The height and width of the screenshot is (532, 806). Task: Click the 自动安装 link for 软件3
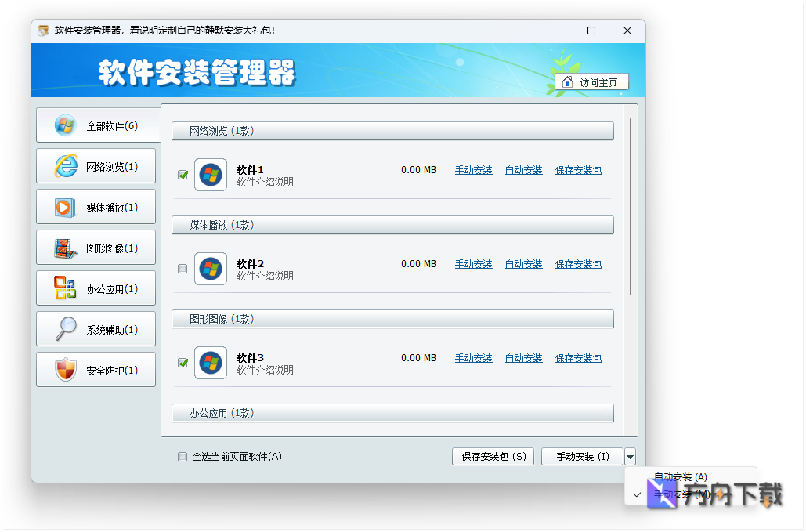(523, 357)
